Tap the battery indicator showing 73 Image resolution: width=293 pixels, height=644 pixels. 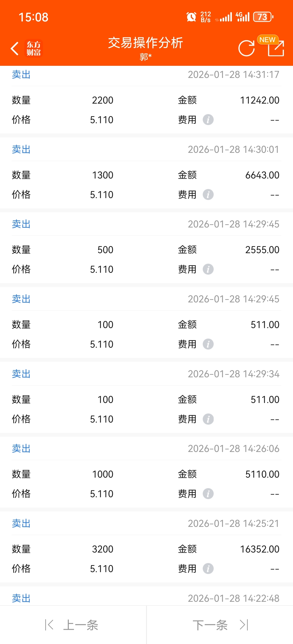[x=263, y=17]
